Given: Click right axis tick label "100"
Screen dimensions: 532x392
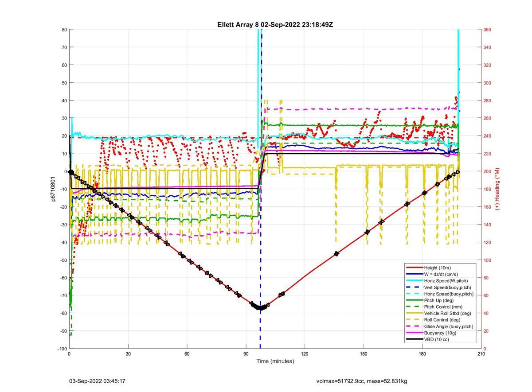Looking at the screenshot, I should (x=487, y=260).
